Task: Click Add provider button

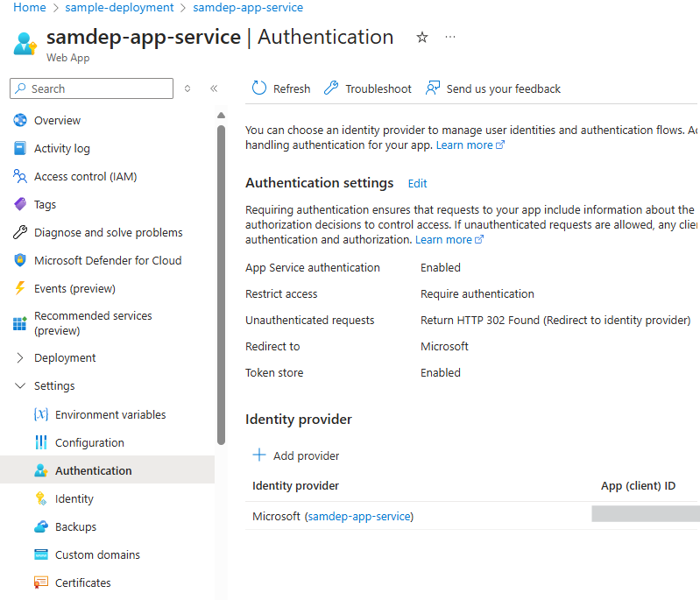Action: (x=296, y=455)
